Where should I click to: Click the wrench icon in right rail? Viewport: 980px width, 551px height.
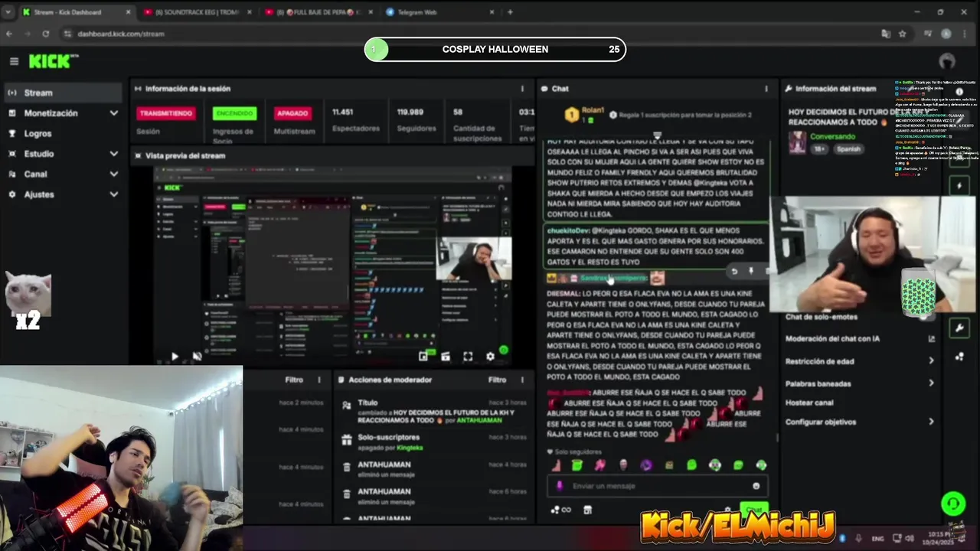(x=959, y=328)
